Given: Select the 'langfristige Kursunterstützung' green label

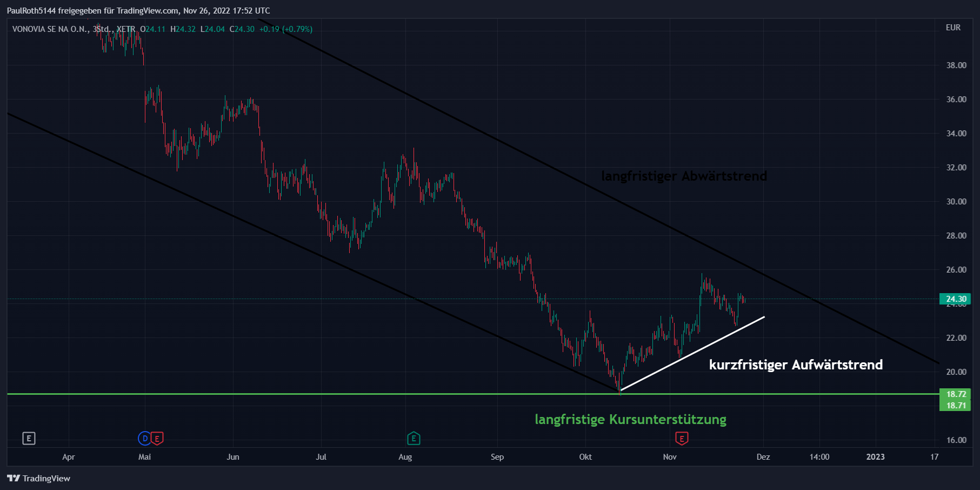Looking at the screenshot, I should (x=630, y=420).
